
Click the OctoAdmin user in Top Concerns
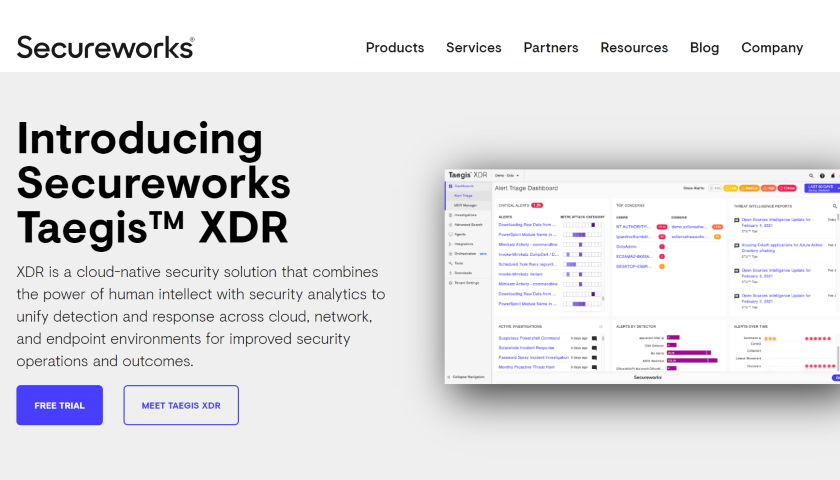626,246
